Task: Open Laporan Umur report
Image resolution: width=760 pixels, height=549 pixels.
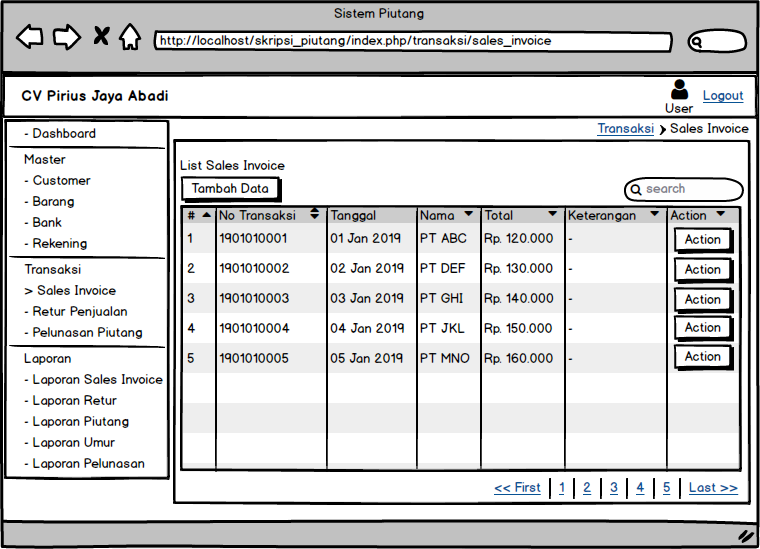Action: click(70, 442)
